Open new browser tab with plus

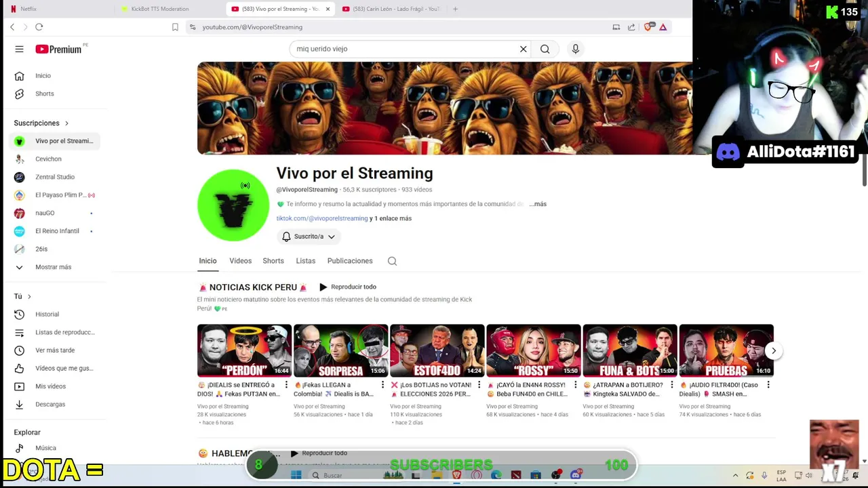455,9
